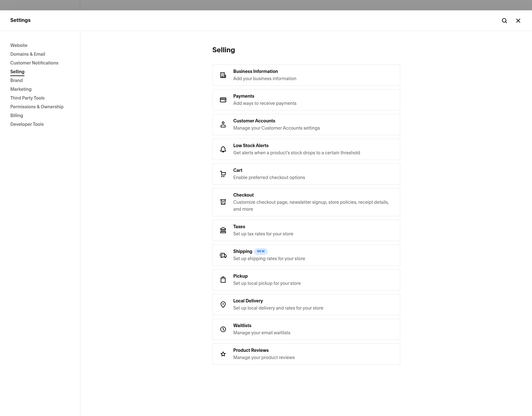Click the NEW badge next to Shipping
532x416 pixels.
tap(261, 251)
